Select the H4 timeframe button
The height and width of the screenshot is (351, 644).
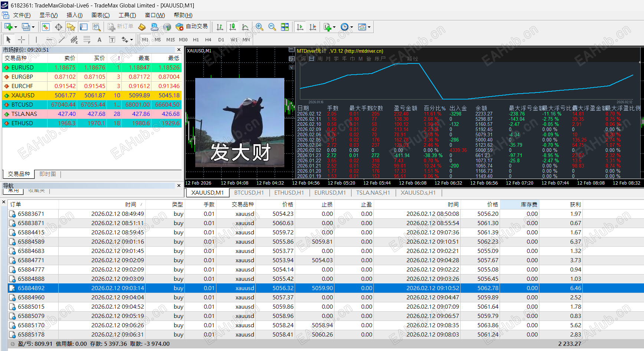click(208, 40)
